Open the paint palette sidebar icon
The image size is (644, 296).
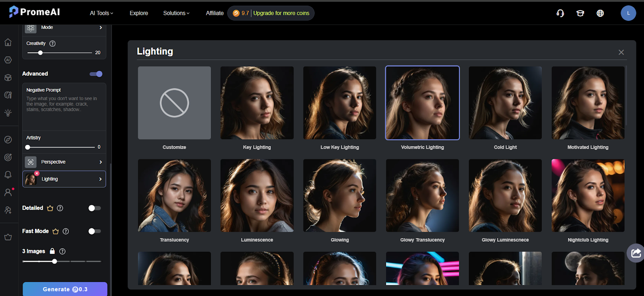click(8, 95)
